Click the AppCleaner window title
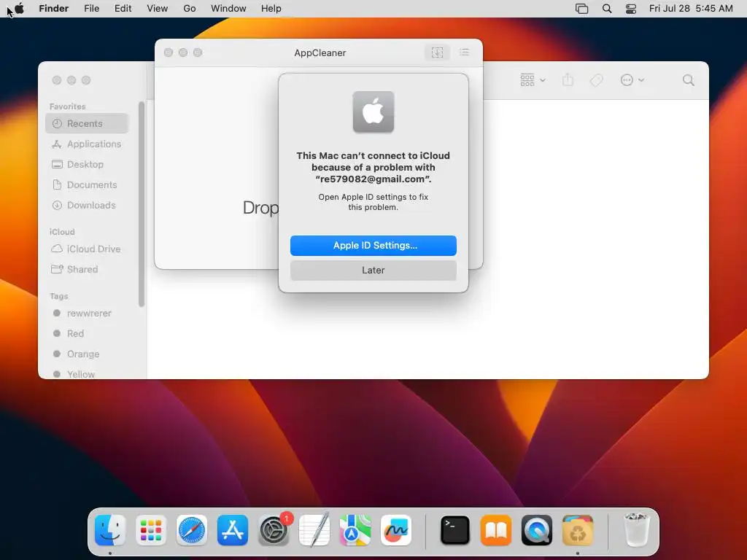 pyautogui.click(x=320, y=52)
